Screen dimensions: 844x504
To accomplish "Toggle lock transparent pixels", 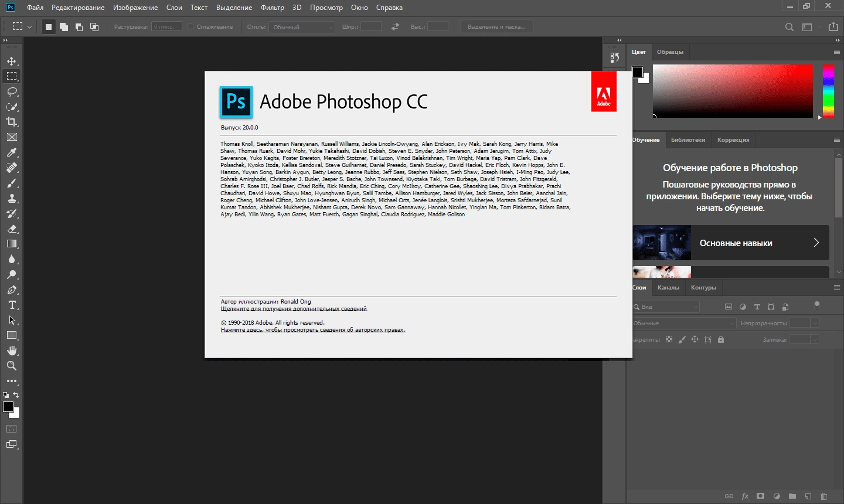I will pos(669,339).
